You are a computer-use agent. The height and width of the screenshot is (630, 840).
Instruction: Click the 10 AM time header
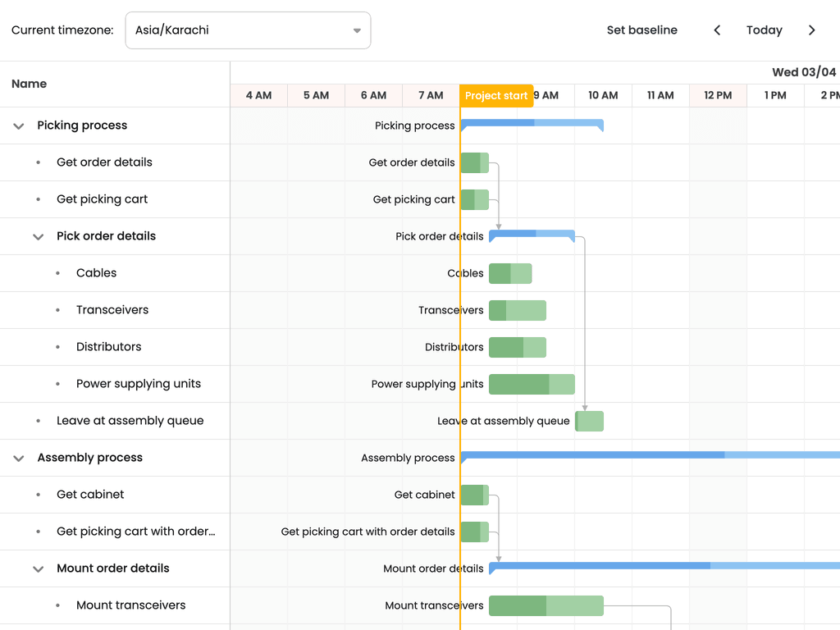603,95
